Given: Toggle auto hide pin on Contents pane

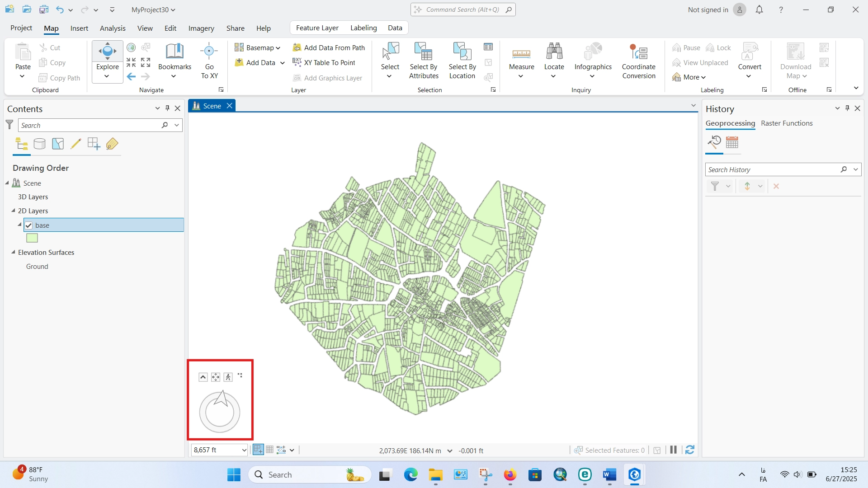Looking at the screenshot, I should (167, 108).
